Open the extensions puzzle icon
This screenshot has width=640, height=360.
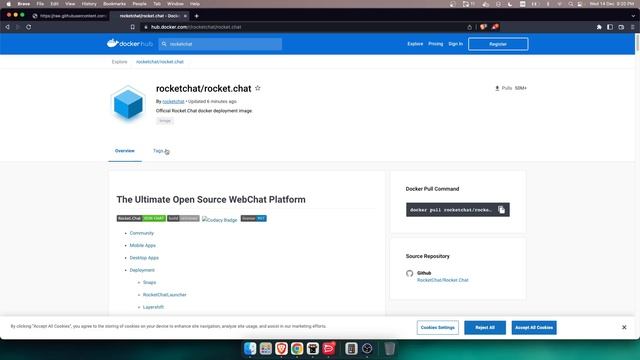click(x=599, y=27)
